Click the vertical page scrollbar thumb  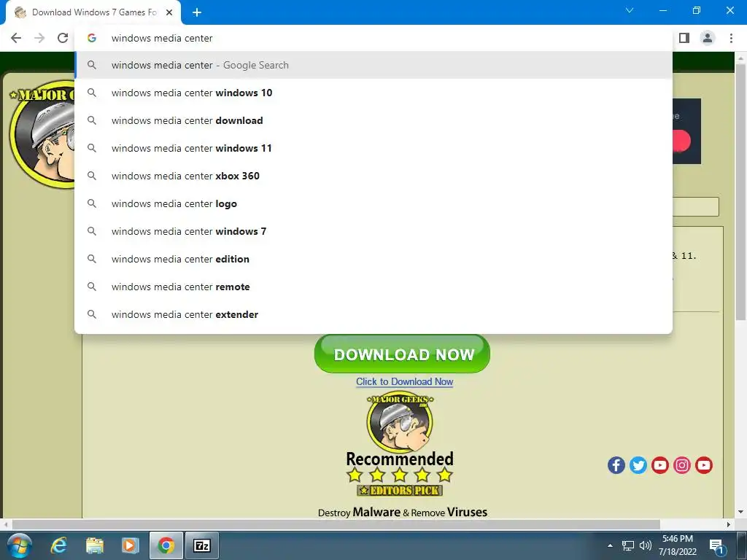click(740, 192)
